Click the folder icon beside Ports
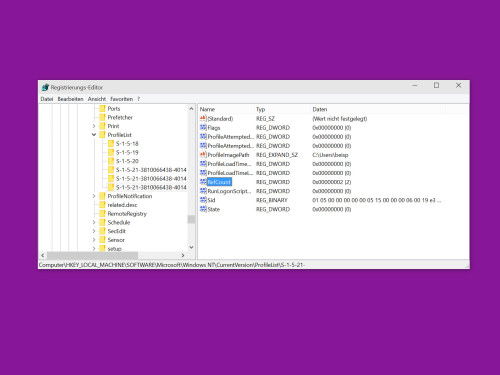Screen dimensions: 500x375 102,109
